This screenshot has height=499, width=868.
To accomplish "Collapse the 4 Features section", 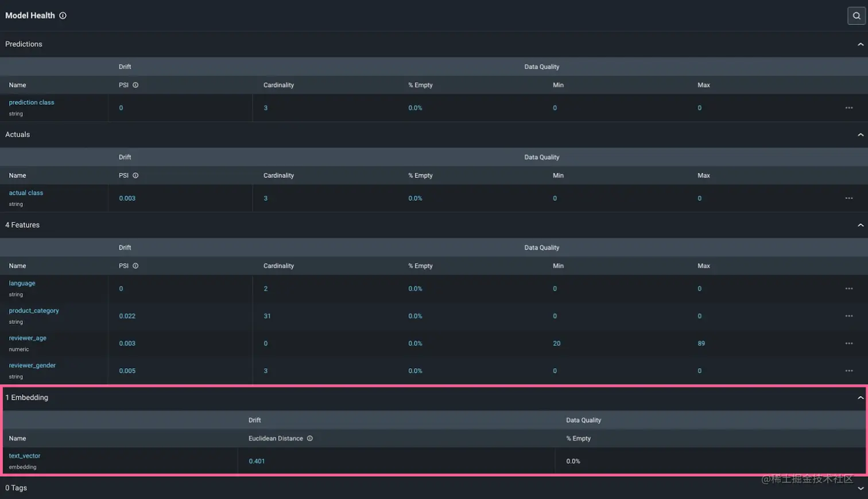I will [x=860, y=225].
